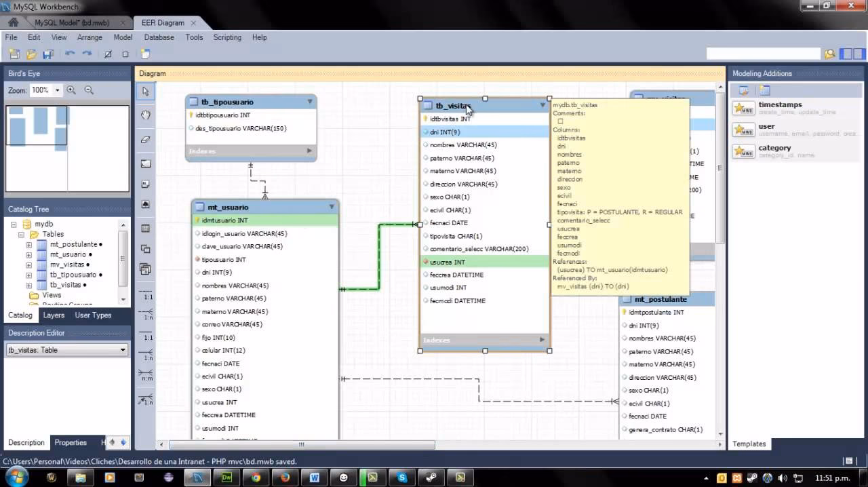Click the search icon next to search field

click(829, 54)
